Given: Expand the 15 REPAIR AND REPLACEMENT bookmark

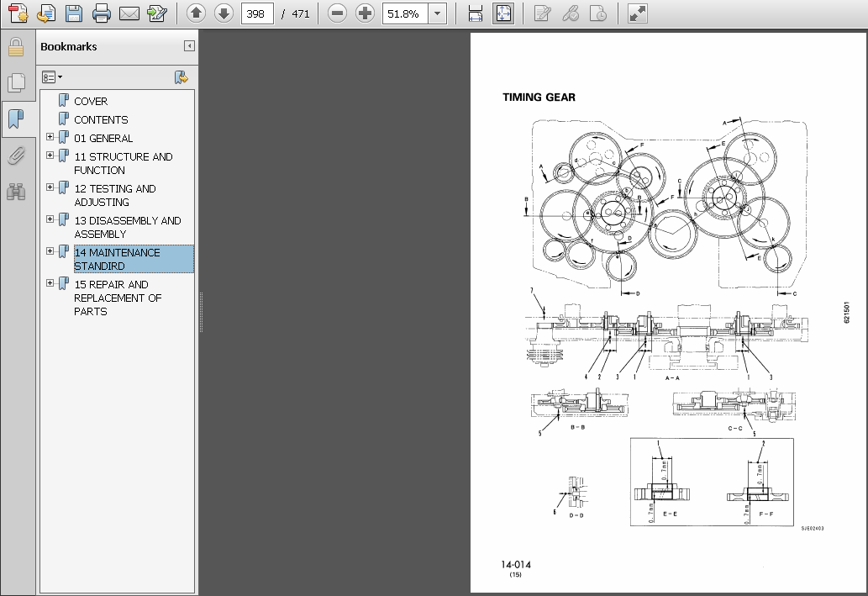Looking at the screenshot, I should (50, 283).
